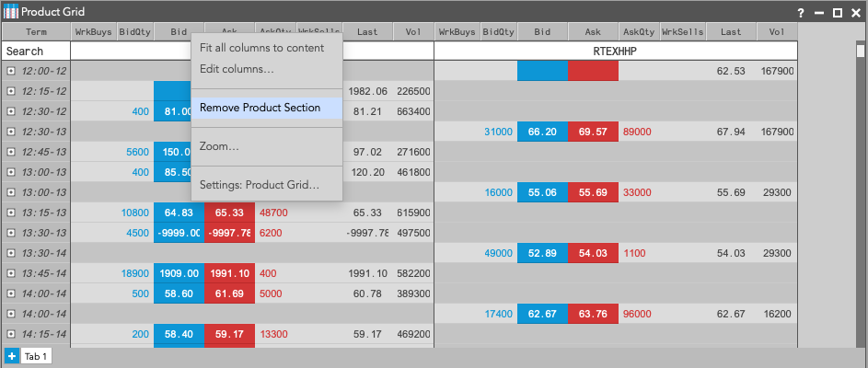Click Remove Product Section menu item
This screenshot has height=368, width=868.
[x=260, y=108]
